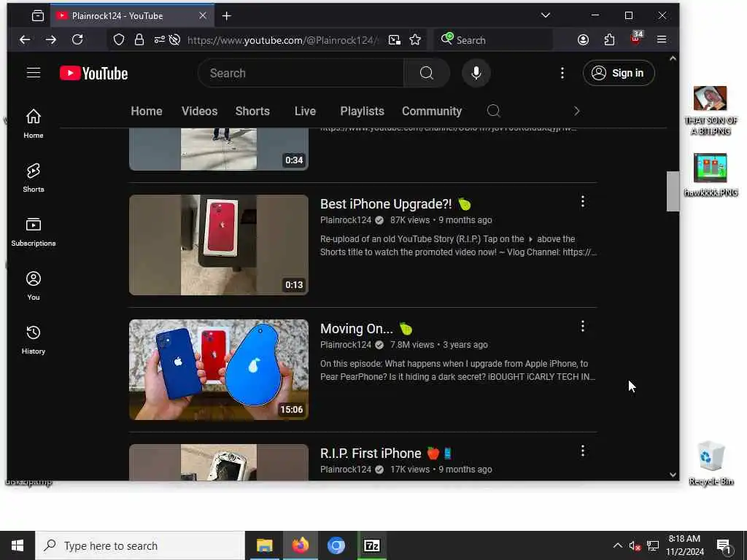Open File Explorer from taskbar
The image size is (747, 560).
coord(264,545)
